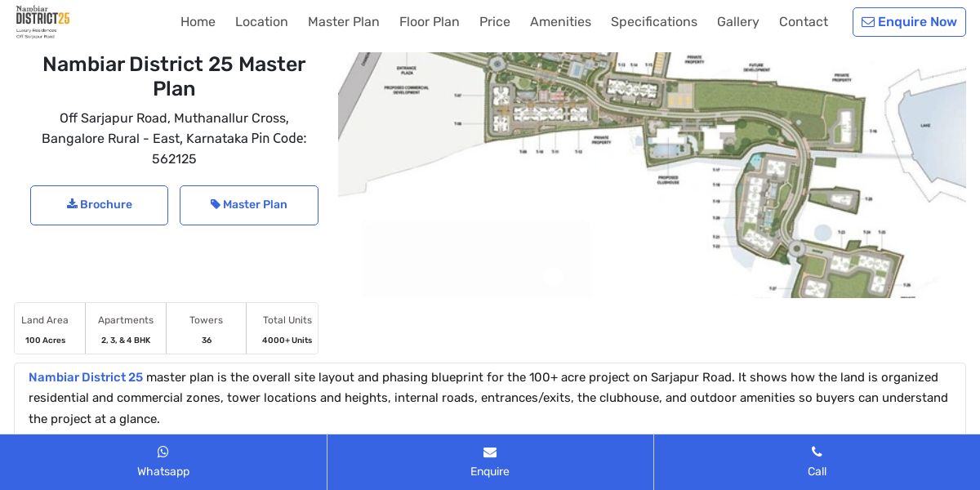Click the Nambiar District 25 Master Plan heading
Screen dimensions: 980x490
click(x=174, y=77)
